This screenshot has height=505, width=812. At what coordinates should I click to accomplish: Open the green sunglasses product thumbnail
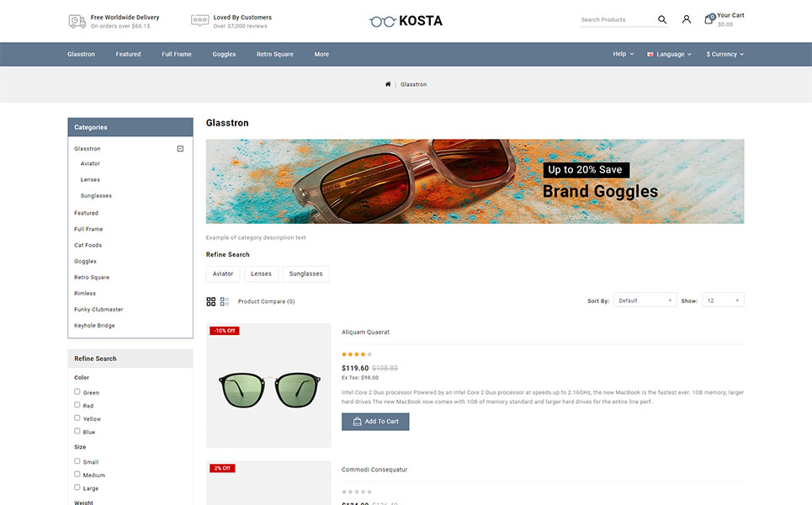268,385
